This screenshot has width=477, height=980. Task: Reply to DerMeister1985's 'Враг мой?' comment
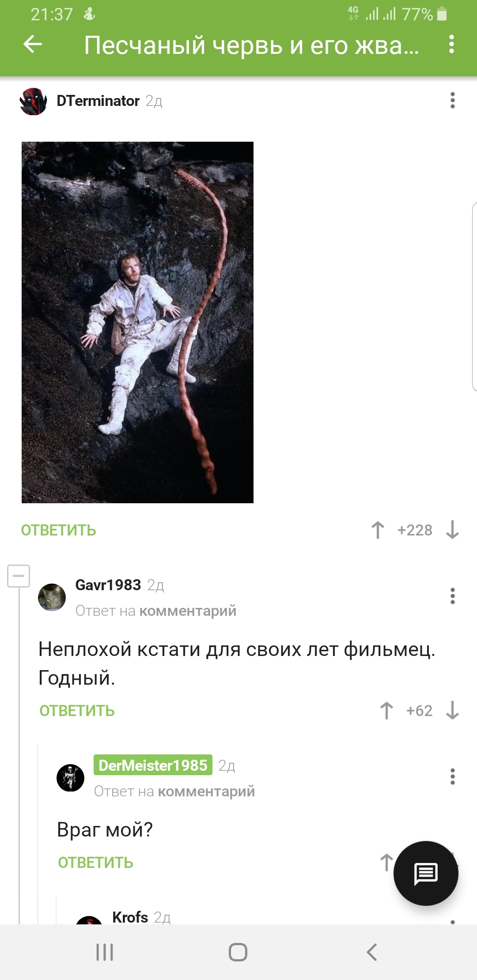pos(95,863)
